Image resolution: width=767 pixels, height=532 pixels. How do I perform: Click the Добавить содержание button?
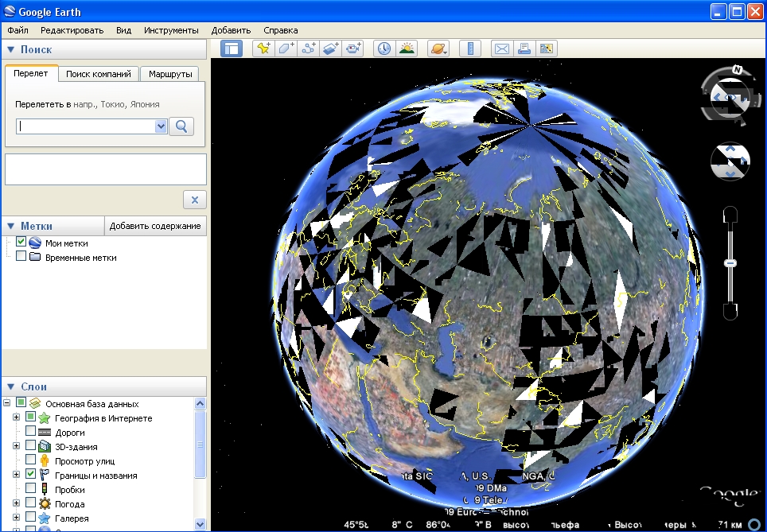(155, 226)
